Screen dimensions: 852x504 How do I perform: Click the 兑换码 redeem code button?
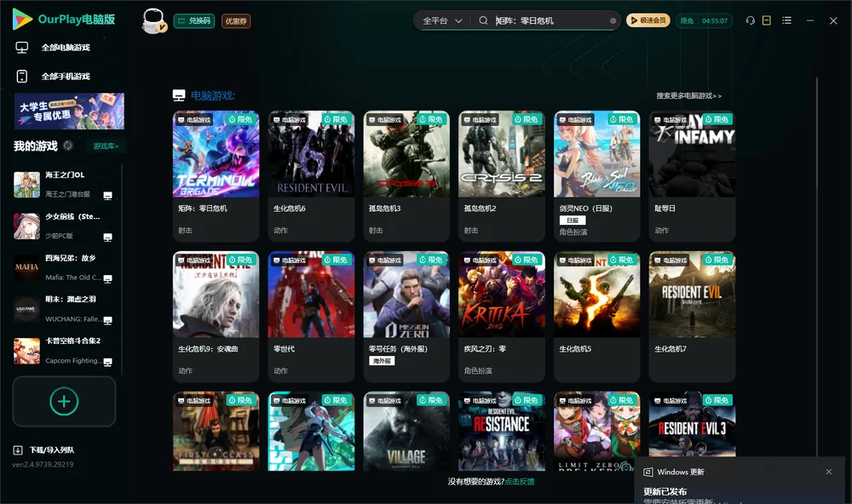(194, 20)
